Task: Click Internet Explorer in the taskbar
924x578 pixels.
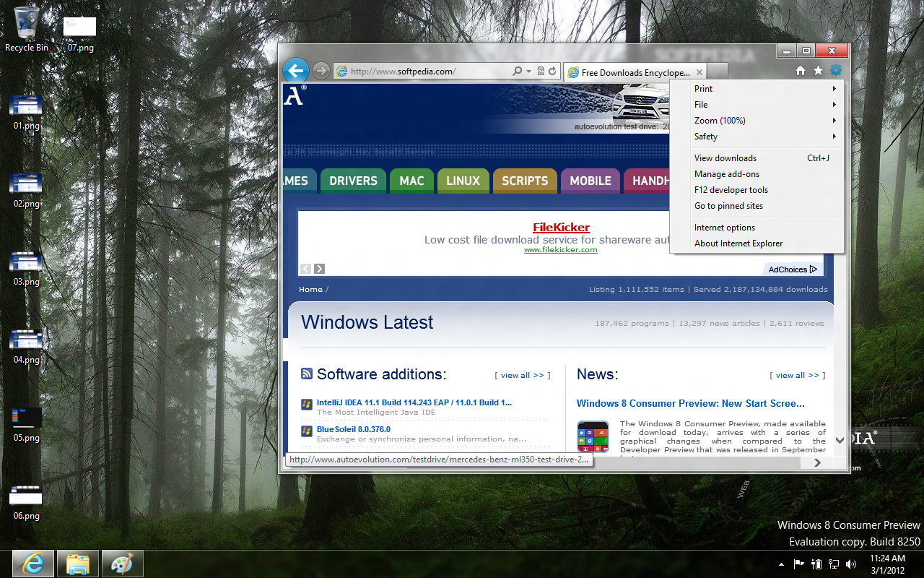Action: point(33,564)
